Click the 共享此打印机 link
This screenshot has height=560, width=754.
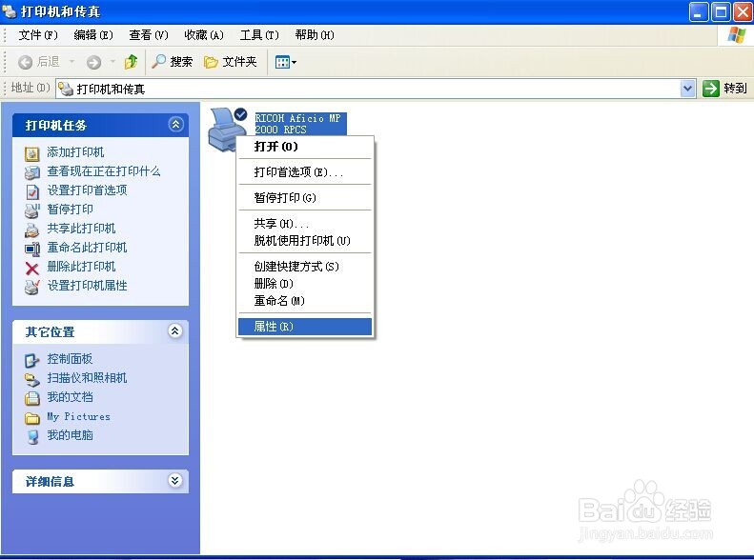[x=81, y=229]
